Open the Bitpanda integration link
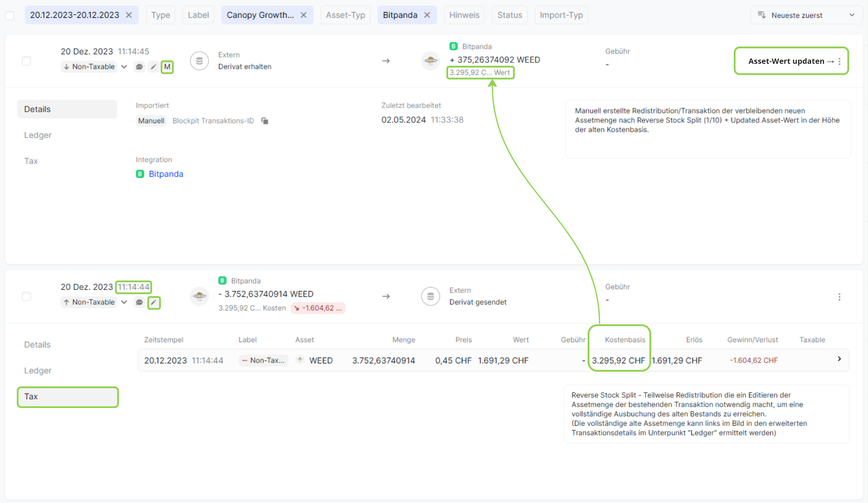The width and height of the screenshot is (868, 503). click(166, 174)
